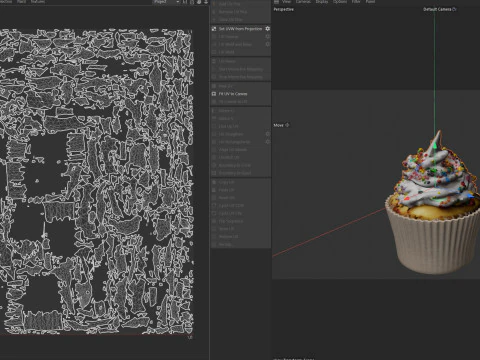Viewport: 480px width, 360px height.
Task: Choose the Pack UV command
Action: tap(225, 86)
